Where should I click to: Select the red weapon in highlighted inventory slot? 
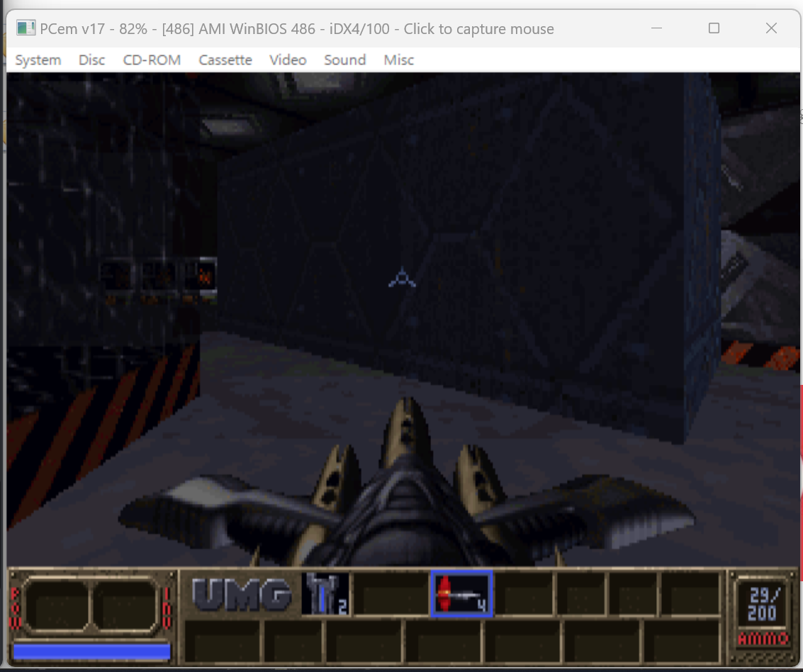pos(461,593)
